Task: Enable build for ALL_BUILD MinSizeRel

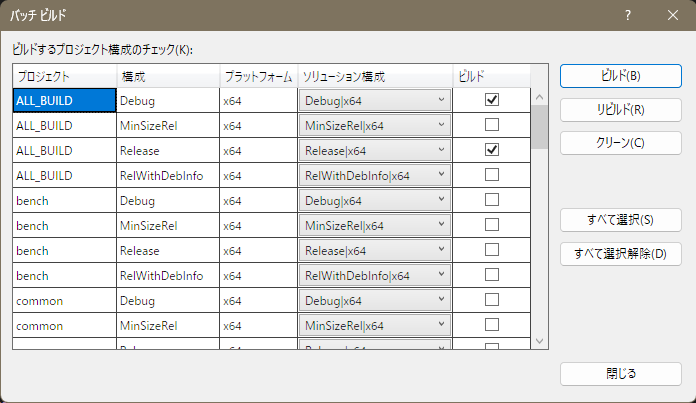Action: pos(491,125)
